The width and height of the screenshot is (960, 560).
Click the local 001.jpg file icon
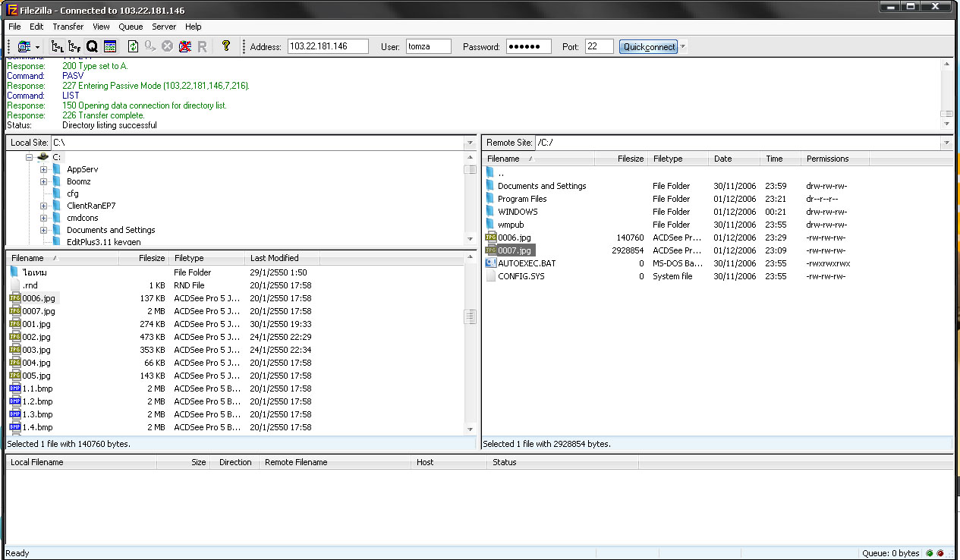(x=14, y=324)
